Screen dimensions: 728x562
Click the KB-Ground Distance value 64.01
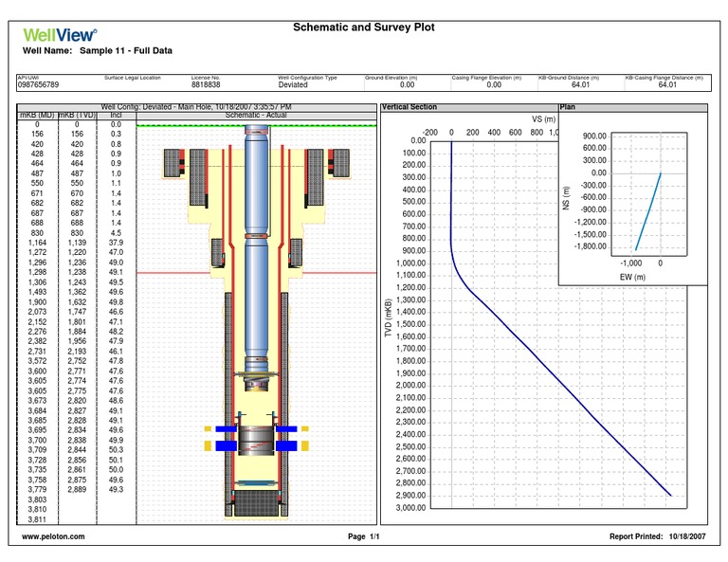pos(580,84)
